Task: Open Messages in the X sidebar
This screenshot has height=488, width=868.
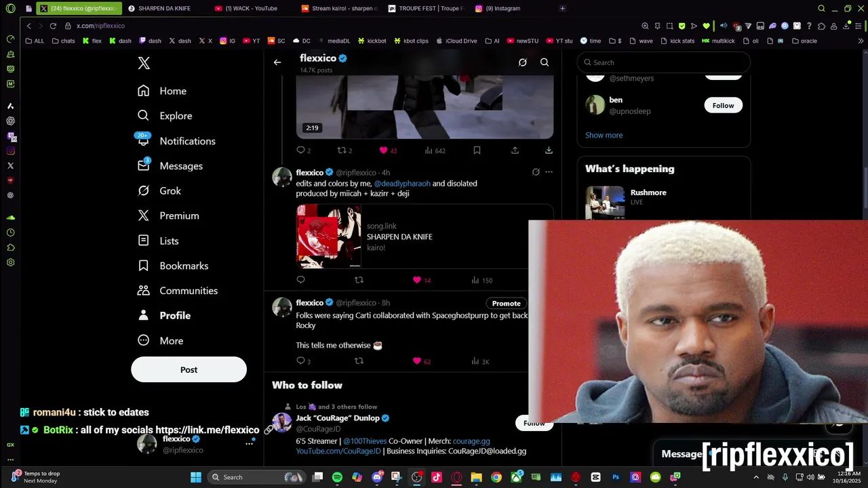Action: pyautogui.click(x=170, y=166)
